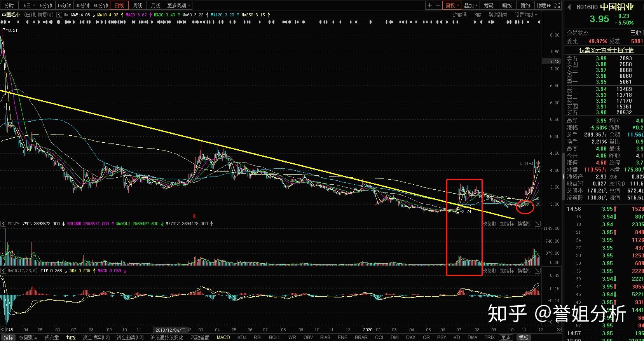
Task: Open the 更多 indicators dropdown at bottom
Action: [x=506, y=338]
